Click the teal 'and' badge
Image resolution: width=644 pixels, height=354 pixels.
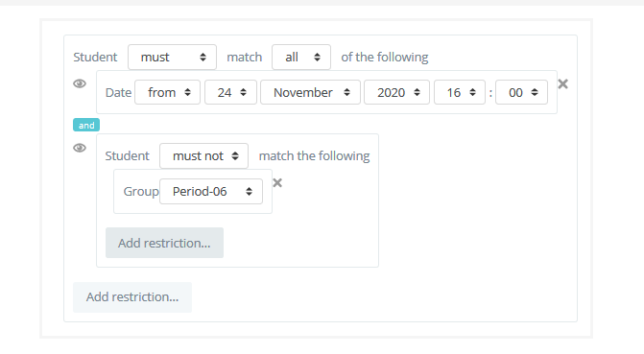pyautogui.click(x=86, y=125)
